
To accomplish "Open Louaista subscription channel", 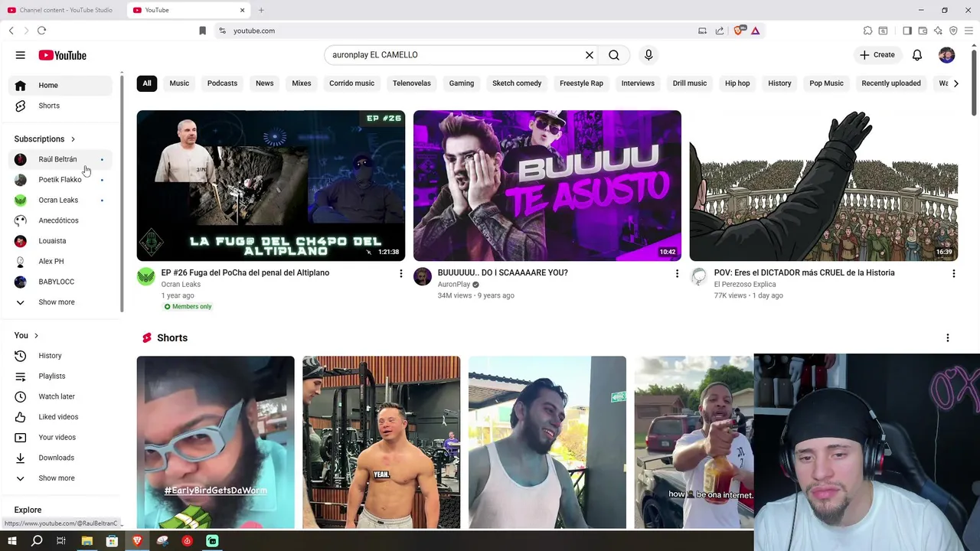I will tap(61, 241).
